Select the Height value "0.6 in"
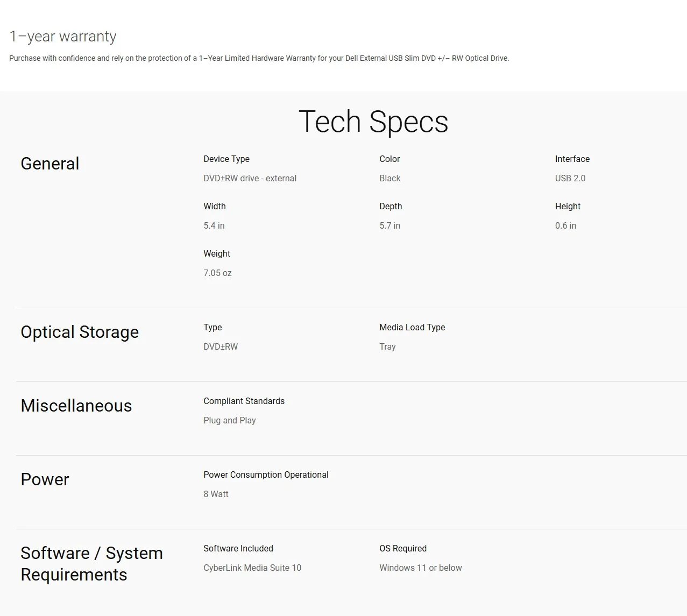Viewport: 687px width, 616px height. [x=565, y=226]
